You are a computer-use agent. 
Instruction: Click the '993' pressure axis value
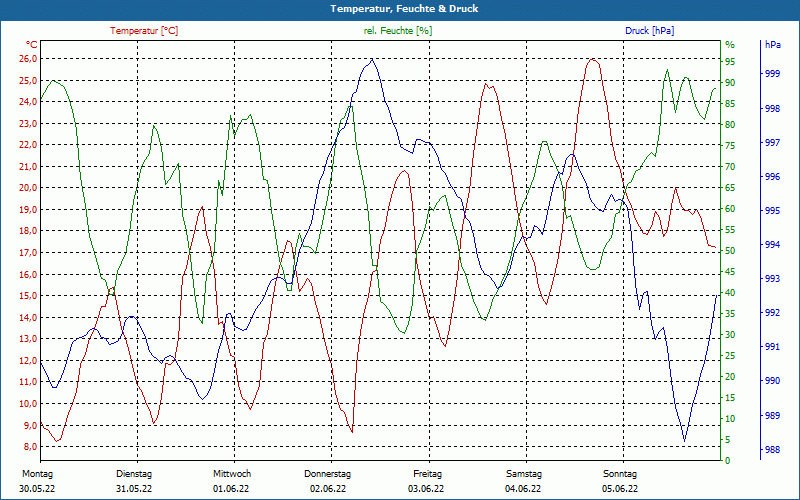[772, 279]
